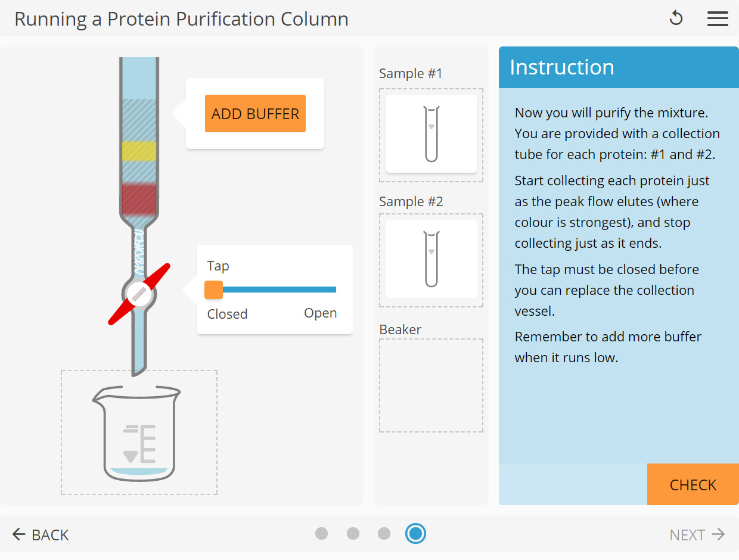This screenshot has height=560, width=739.
Task: Go BACK to the previous step
Action: coord(41,534)
